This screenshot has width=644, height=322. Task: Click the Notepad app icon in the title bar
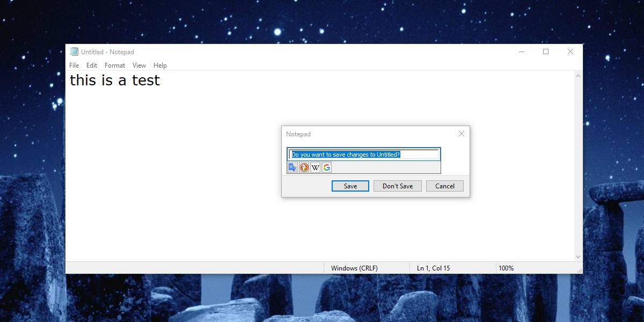point(74,52)
